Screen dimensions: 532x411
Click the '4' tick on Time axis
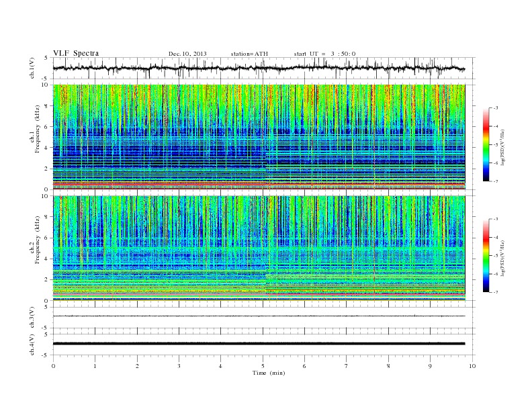[220, 366]
